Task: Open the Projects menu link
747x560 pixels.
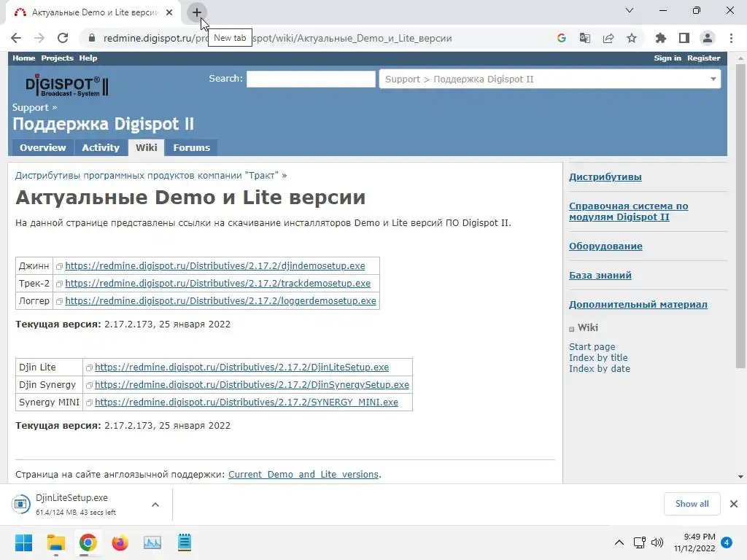Action: pyautogui.click(x=57, y=58)
